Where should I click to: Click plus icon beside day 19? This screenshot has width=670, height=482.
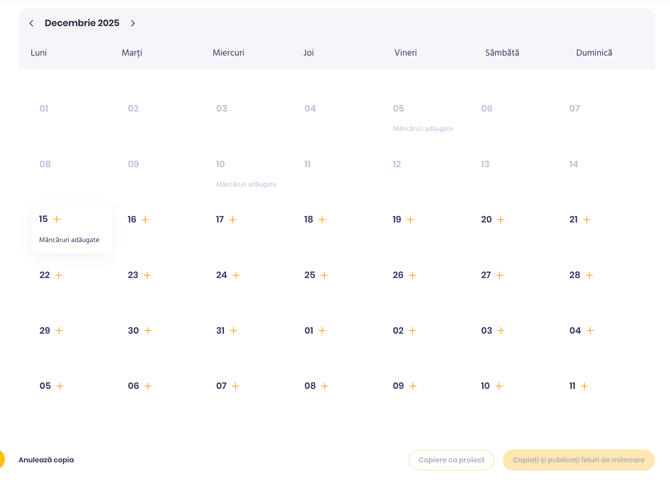pyautogui.click(x=410, y=220)
